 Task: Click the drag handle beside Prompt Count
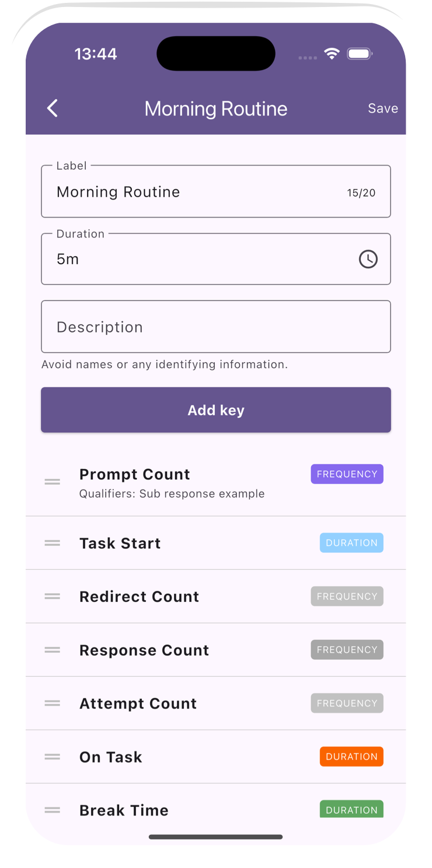pos(52,481)
